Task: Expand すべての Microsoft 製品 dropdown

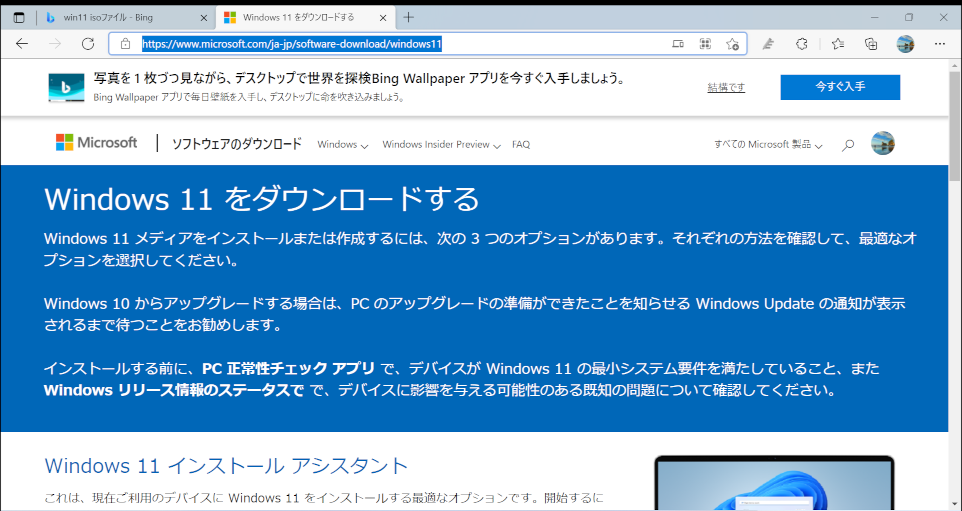Action: pos(768,145)
